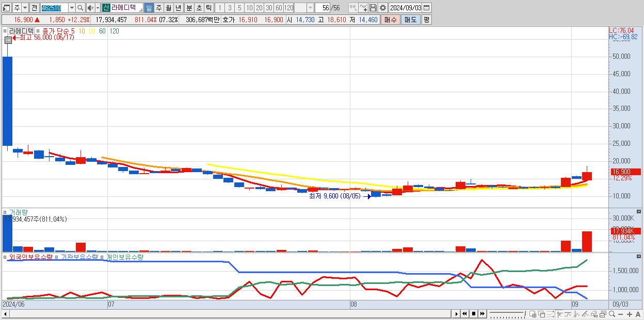The height and width of the screenshot is (320, 644).
Task: Click the 전 button in the toolbar
Action: (x=34, y=8)
